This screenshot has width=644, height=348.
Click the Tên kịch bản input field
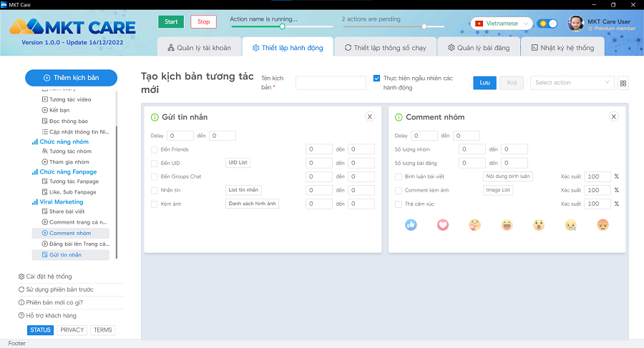(x=331, y=83)
